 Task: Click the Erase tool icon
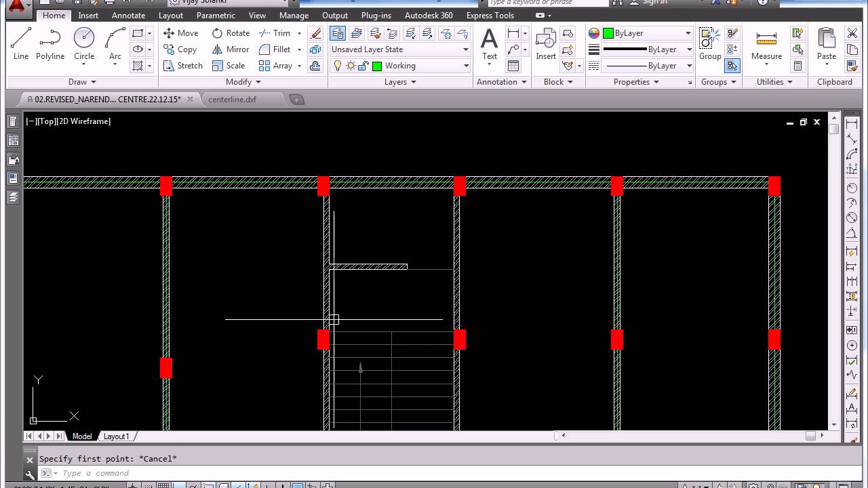coord(315,33)
